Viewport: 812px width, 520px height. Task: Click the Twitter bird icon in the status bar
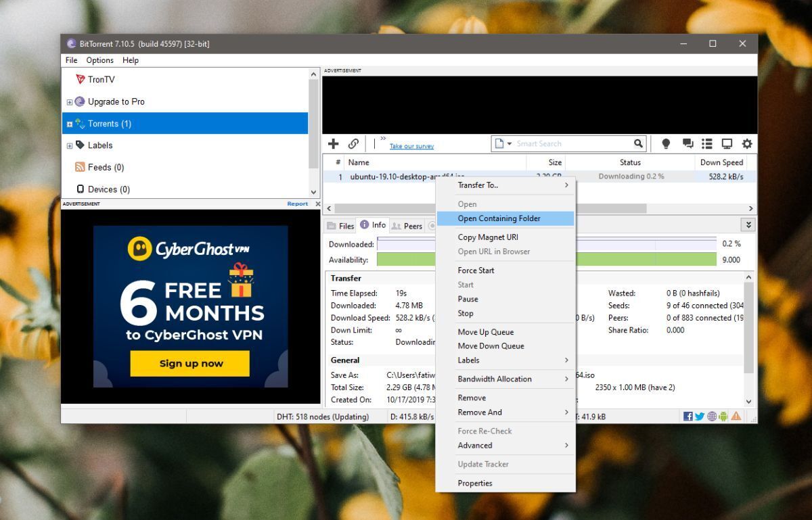[x=700, y=417]
